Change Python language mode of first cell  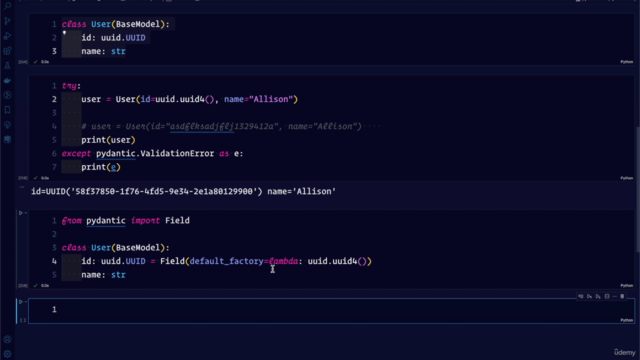tap(627, 62)
